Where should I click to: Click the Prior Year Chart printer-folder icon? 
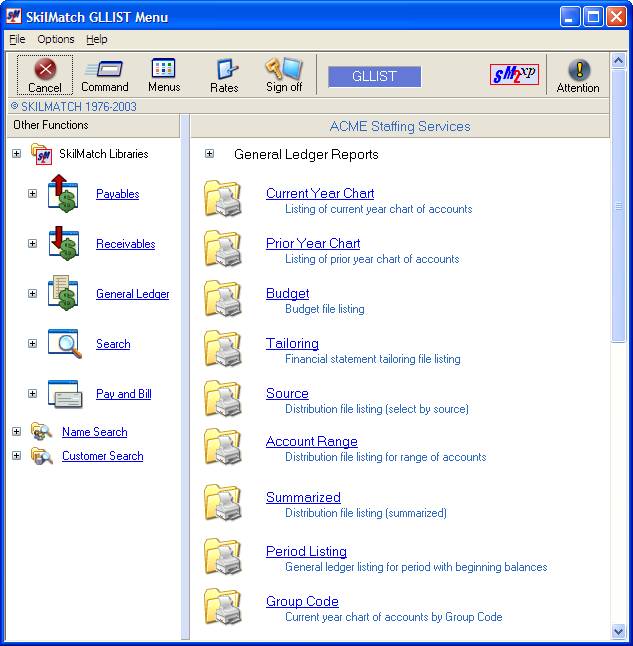(x=223, y=248)
